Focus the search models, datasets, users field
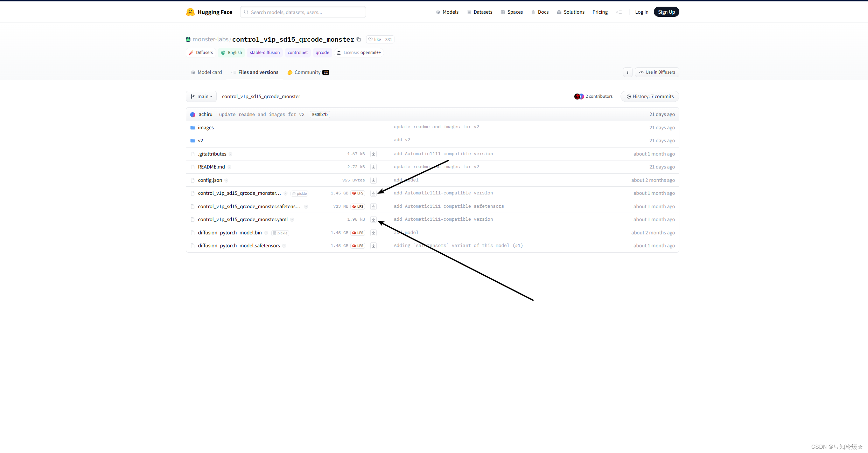This screenshot has height=453, width=868. [x=303, y=12]
